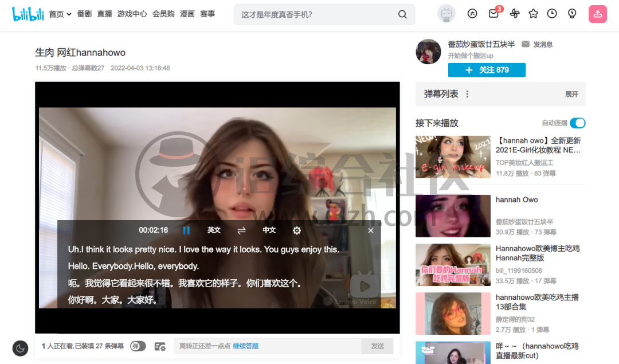Image resolution: width=619 pixels, height=364 pixels.
Task: Click the 发送 send button
Action: coord(377,346)
